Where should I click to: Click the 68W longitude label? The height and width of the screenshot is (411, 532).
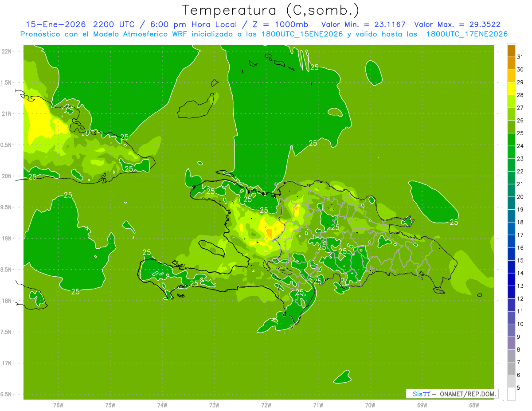click(x=474, y=405)
